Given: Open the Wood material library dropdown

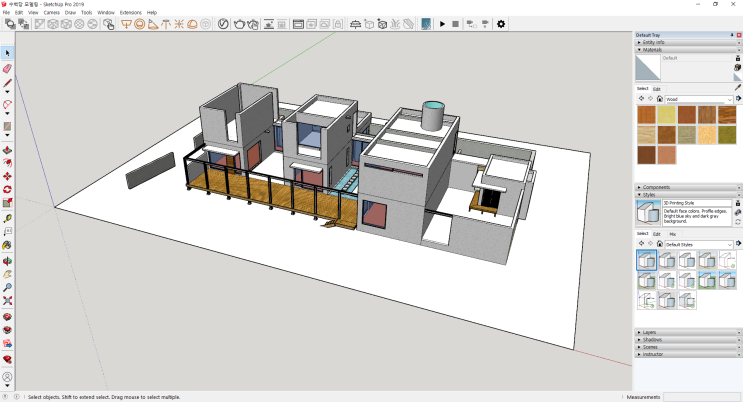Looking at the screenshot, I should (699, 99).
